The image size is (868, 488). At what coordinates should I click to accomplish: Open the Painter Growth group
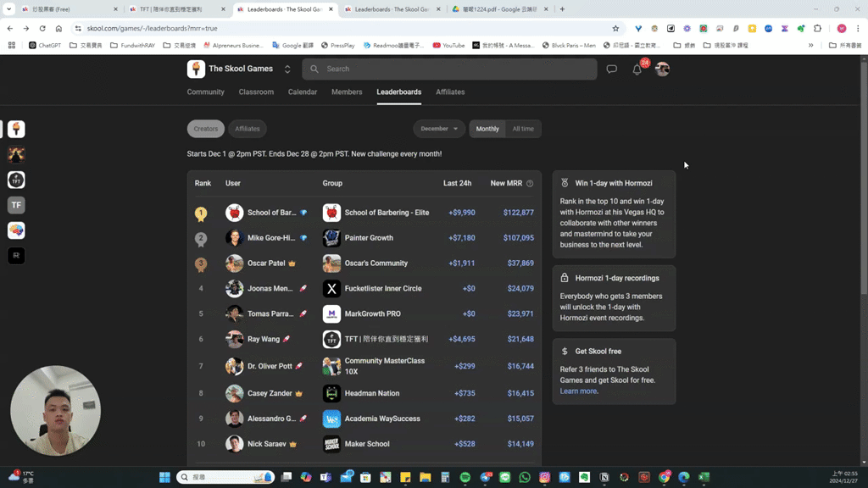coord(369,238)
